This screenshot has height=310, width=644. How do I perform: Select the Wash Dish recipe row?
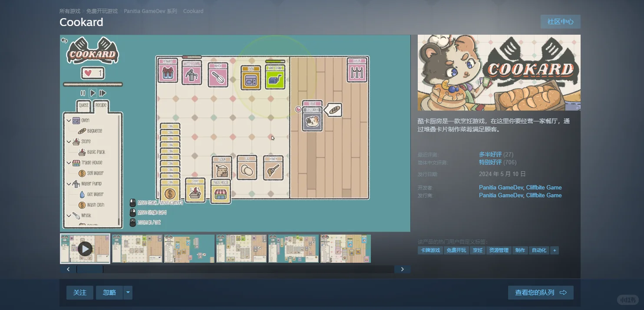click(91, 205)
